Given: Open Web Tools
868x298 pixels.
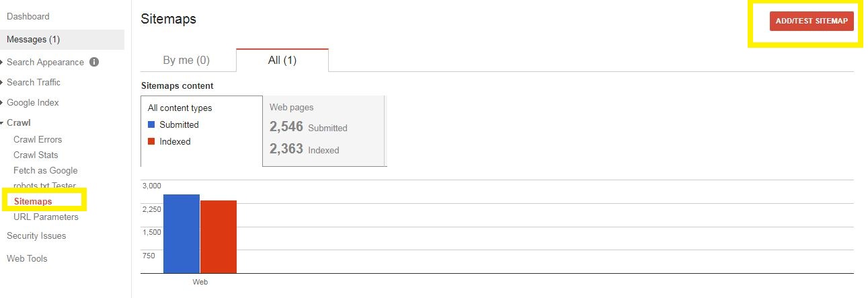Looking at the screenshot, I should (27, 258).
